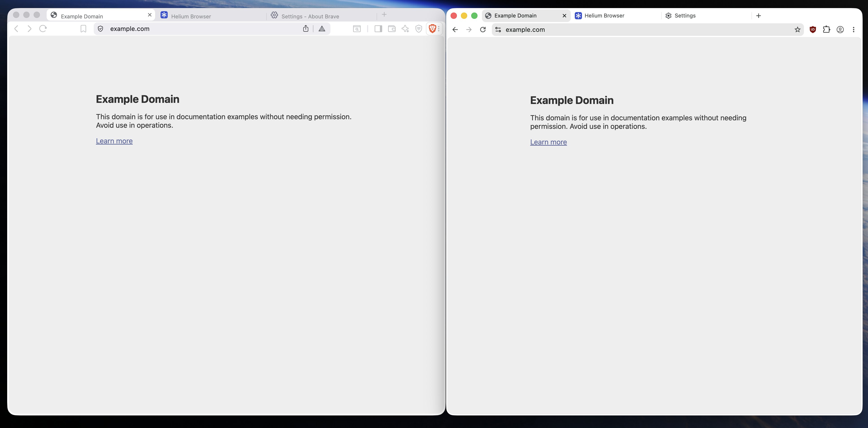
Task: Open the uBlock Origin extension in Helium
Action: pos(813,30)
